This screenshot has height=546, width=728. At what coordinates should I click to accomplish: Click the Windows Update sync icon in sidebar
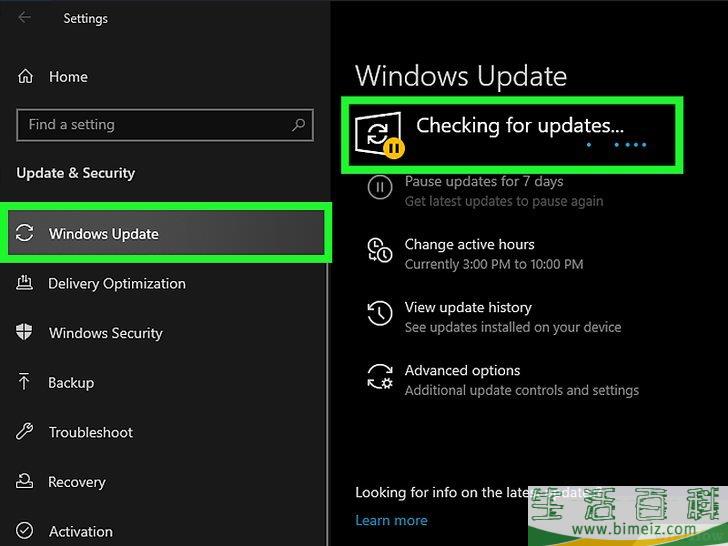pyautogui.click(x=26, y=234)
